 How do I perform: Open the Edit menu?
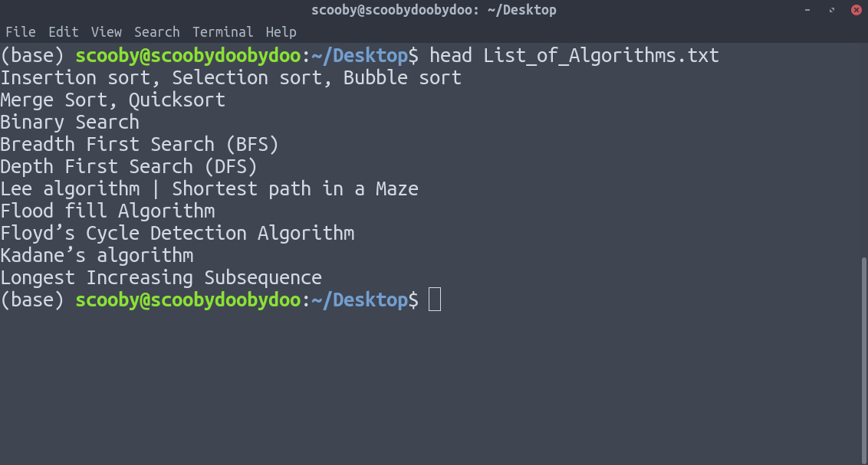coord(64,32)
